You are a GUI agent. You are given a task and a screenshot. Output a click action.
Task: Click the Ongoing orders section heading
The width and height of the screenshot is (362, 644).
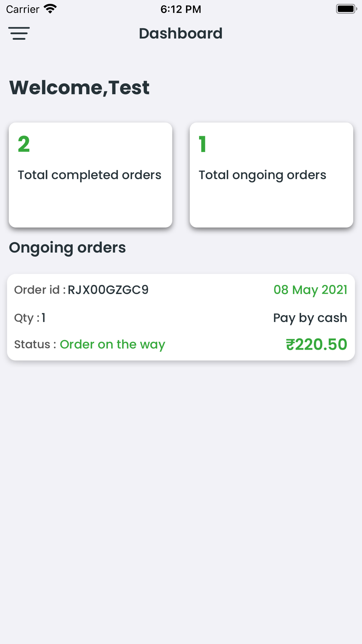coord(67,248)
